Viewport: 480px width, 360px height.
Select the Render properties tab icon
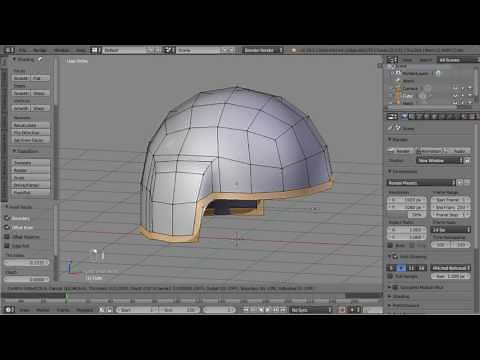[404, 116]
